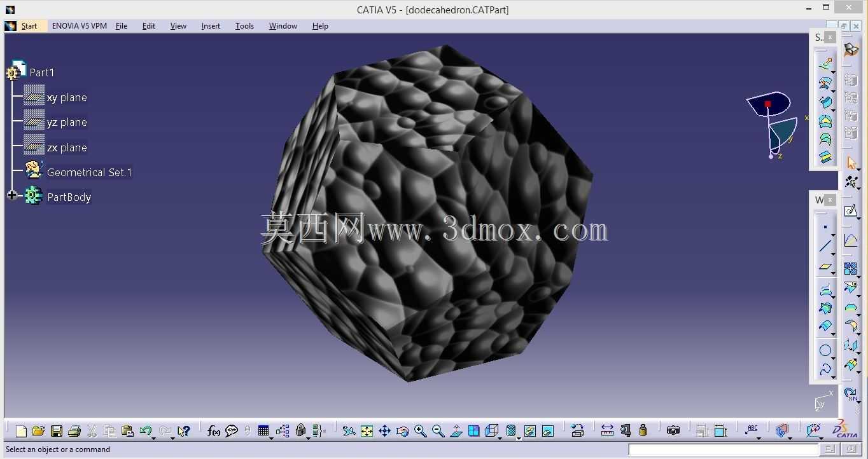This screenshot has height=459, width=868.
Task: Select the Point tool in Wireframe toolbar
Action: tap(825, 227)
